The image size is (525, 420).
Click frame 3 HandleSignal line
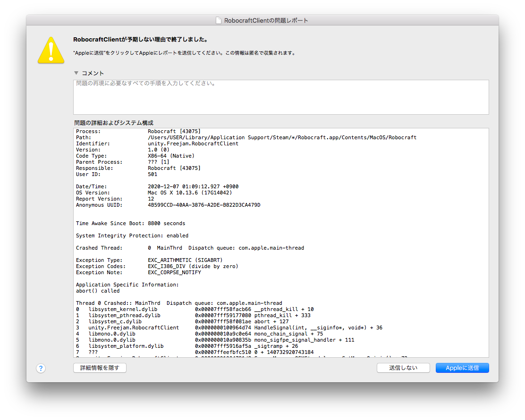(229, 328)
